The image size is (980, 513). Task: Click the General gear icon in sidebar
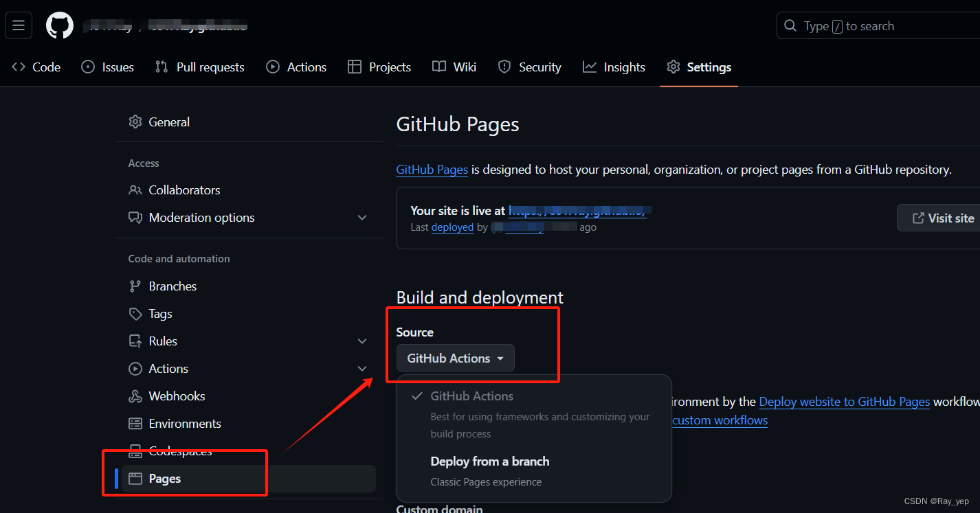[x=135, y=122]
